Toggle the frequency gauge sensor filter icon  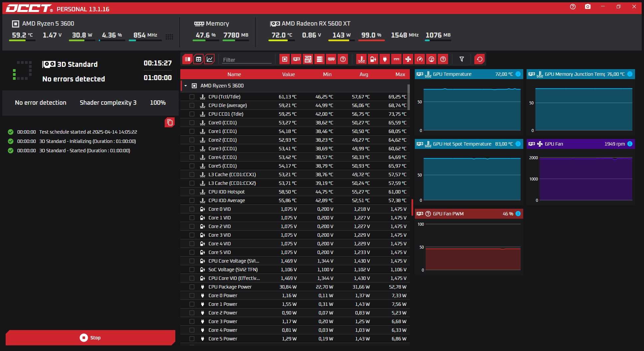pos(420,59)
